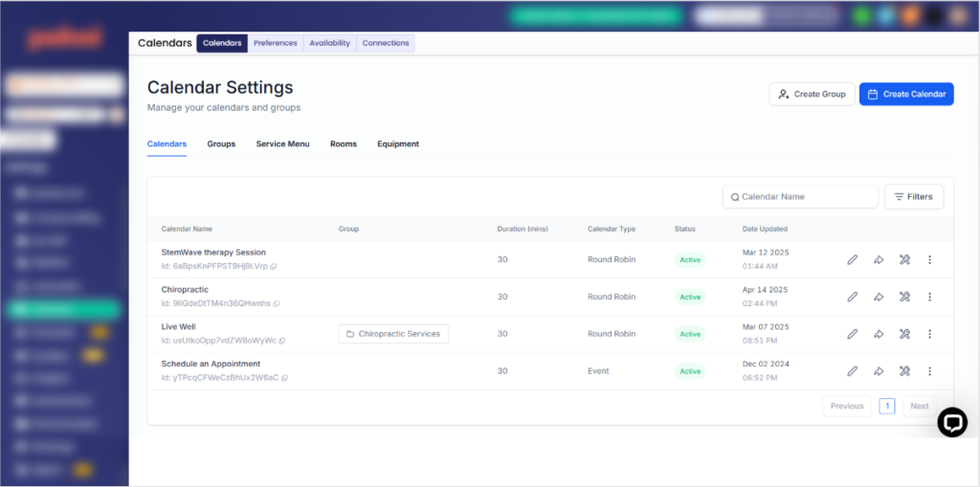
Task: Edit the StemWave therapy Session calendar with pencil icon
Action: click(852, 260)
